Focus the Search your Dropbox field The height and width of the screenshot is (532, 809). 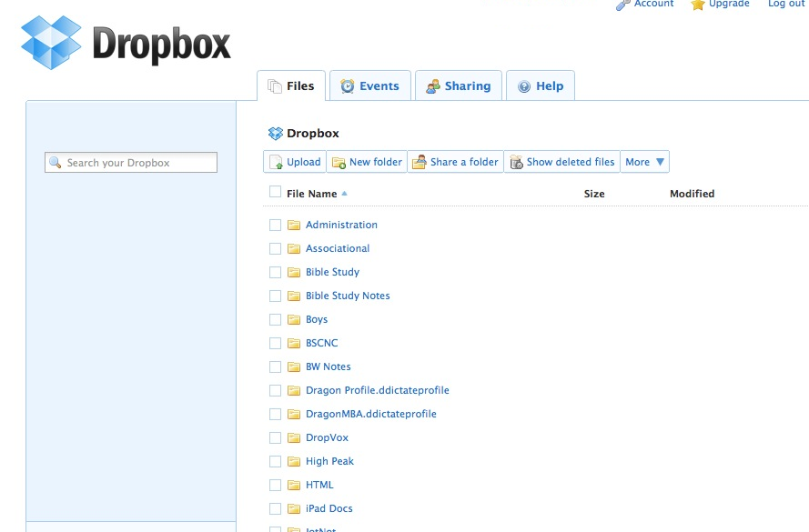point(131,163)
